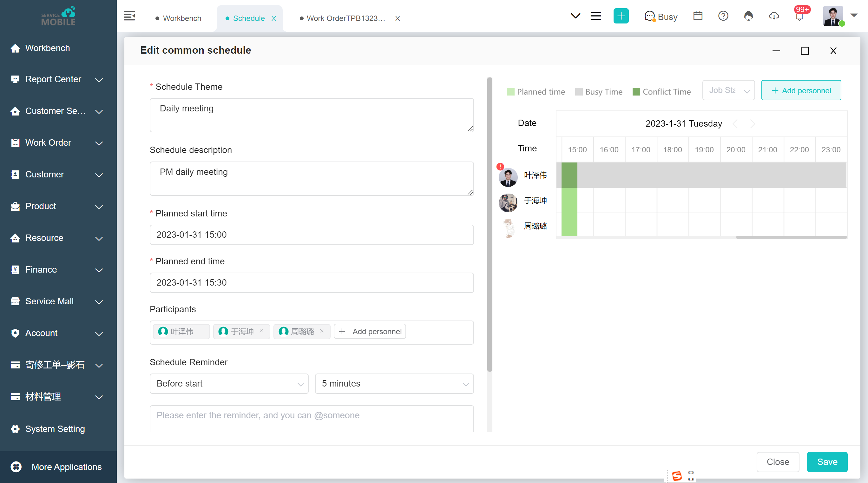Open 寄修工单--影石 sidebar menu

click(58, 365)
